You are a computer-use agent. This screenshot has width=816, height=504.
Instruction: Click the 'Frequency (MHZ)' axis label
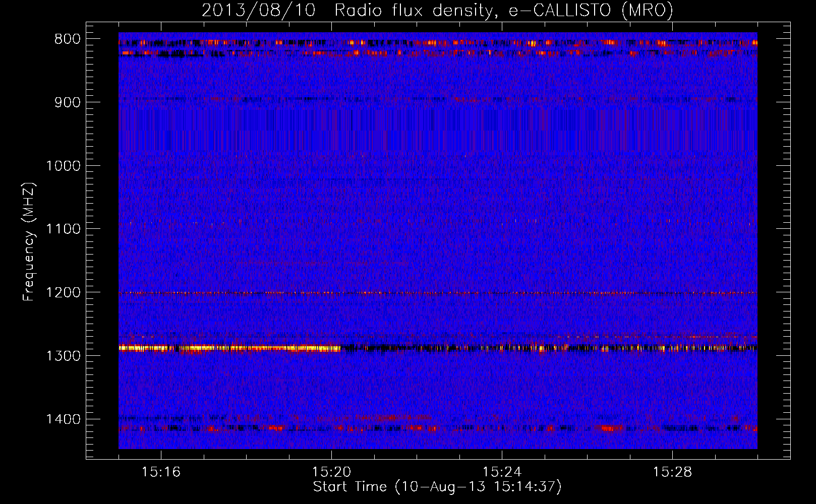point(29,242)
